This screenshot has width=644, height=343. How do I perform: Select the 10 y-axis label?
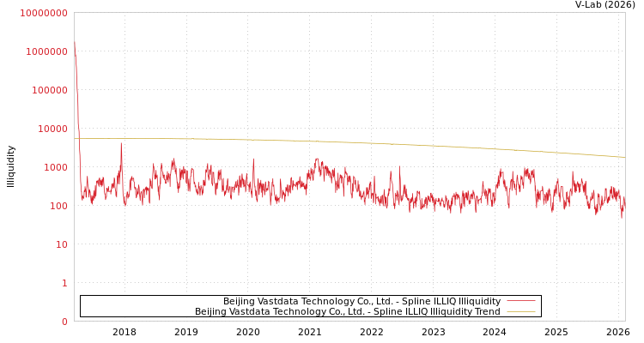click(62, 244)
